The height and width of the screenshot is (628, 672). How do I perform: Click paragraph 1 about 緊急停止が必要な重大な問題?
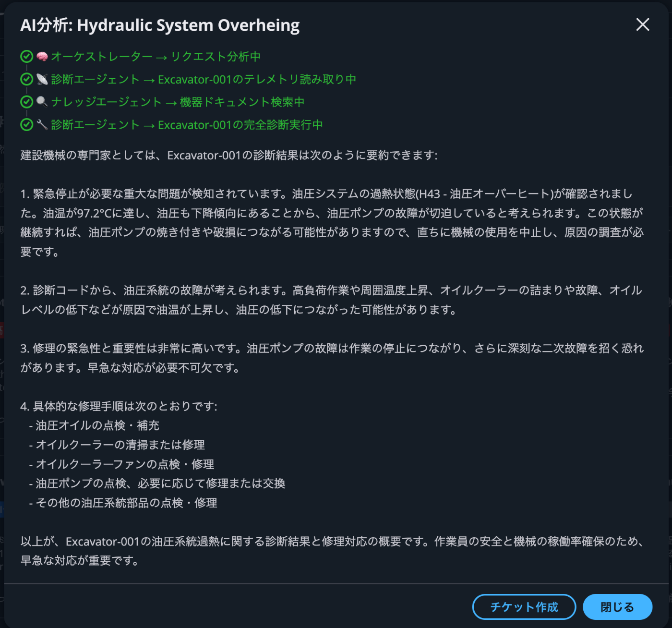pos(332,222)
